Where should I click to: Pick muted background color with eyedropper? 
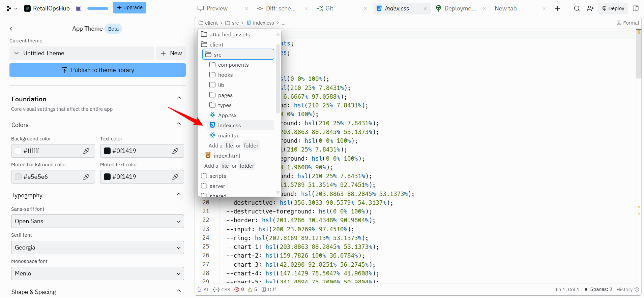86,177
